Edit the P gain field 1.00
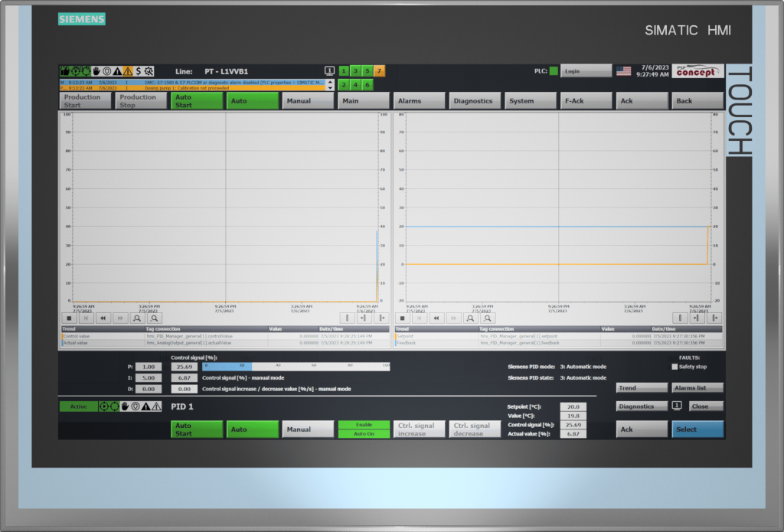The height and width of the screenshot is (532, 784). [149, 367]
